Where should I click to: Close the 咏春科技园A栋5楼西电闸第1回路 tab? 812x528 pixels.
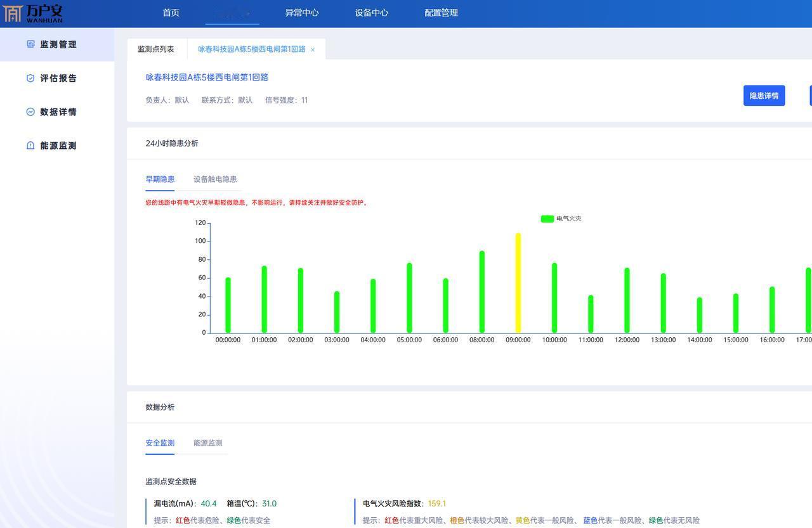click(313, 49)
